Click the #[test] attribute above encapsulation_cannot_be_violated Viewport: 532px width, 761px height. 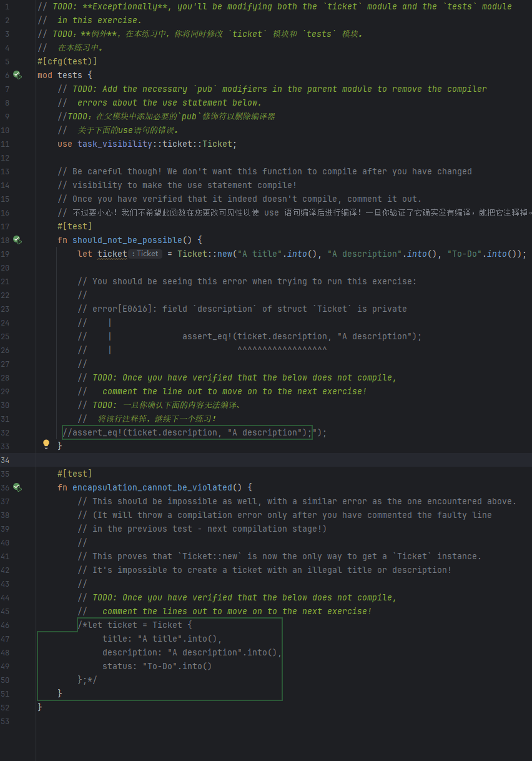74,474
